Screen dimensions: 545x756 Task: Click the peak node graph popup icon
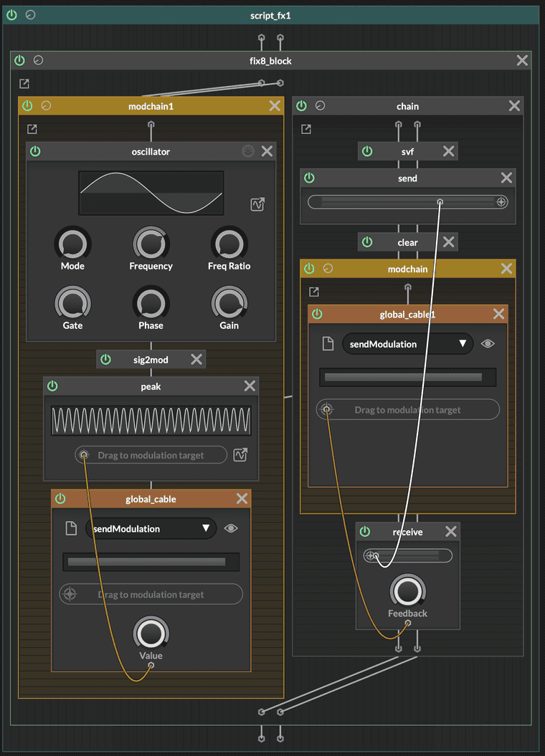240,455
